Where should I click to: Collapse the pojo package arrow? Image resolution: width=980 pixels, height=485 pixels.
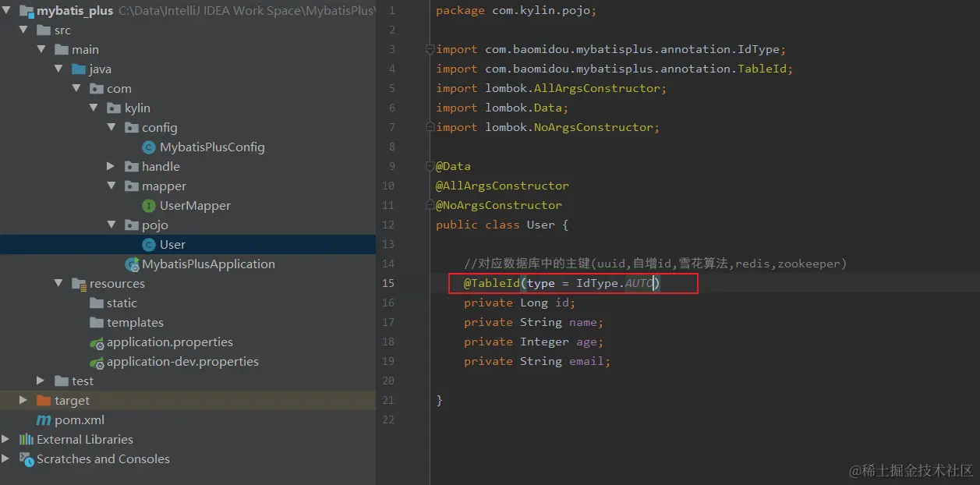pyautogui.click(x=111, y=225)
